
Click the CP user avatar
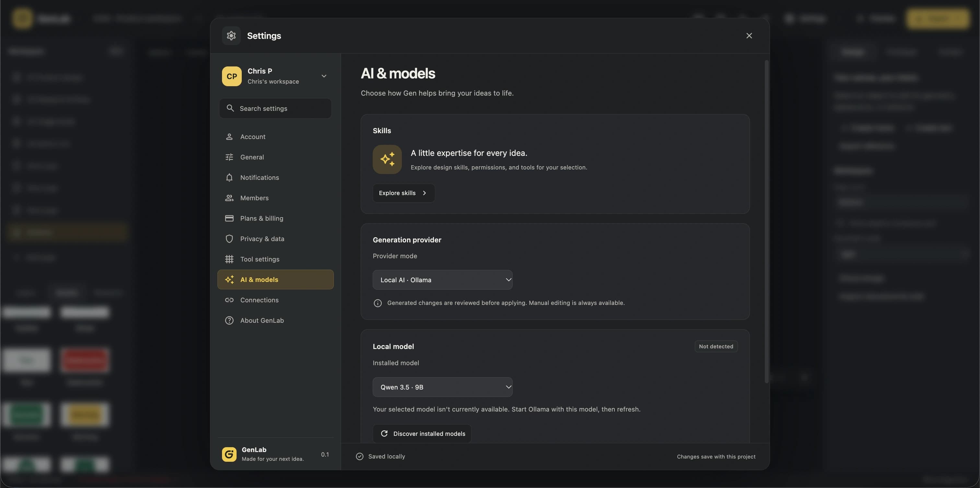point(232,76)
